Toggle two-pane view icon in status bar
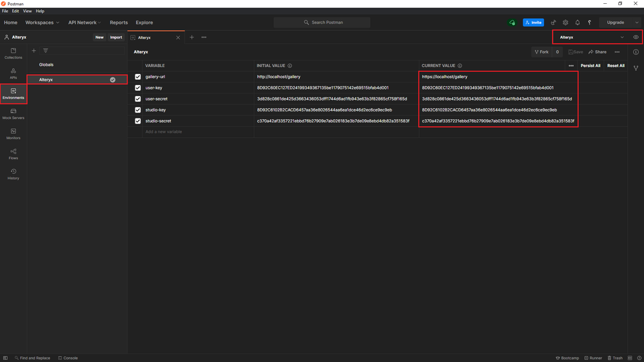This screenshot has width=644, height=362. [630, 358]
